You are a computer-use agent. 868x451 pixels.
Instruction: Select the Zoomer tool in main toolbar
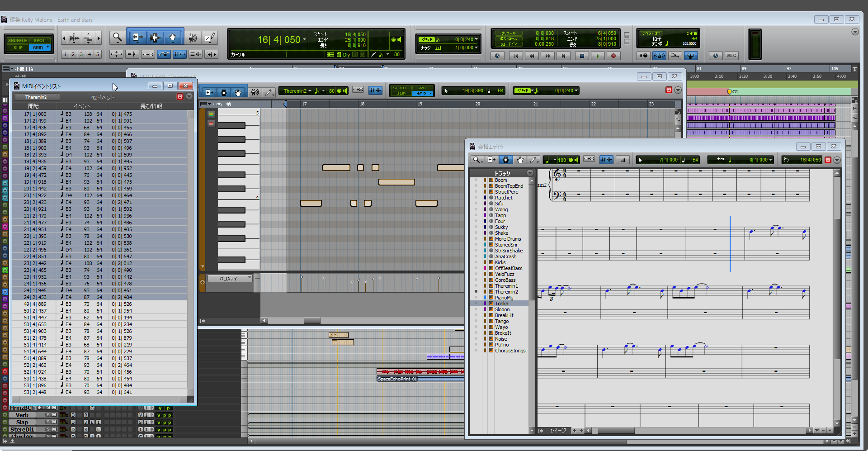[x=118, y=38]
